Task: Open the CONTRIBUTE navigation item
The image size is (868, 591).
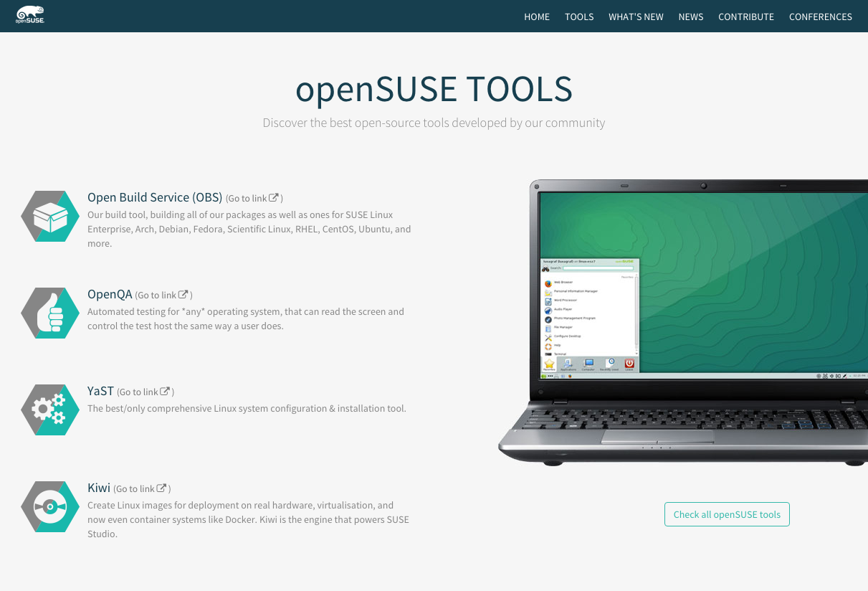Action: click(746, 16)
